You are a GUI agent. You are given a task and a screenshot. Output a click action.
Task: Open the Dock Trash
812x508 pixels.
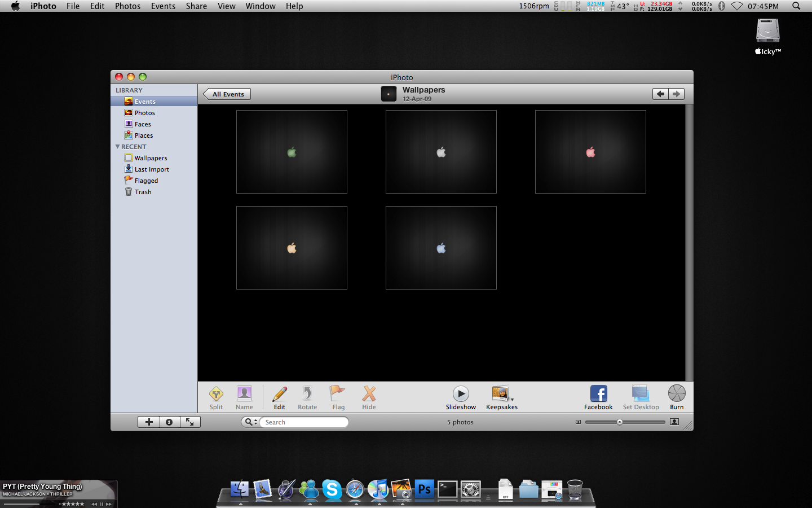[x=575, y=489]
